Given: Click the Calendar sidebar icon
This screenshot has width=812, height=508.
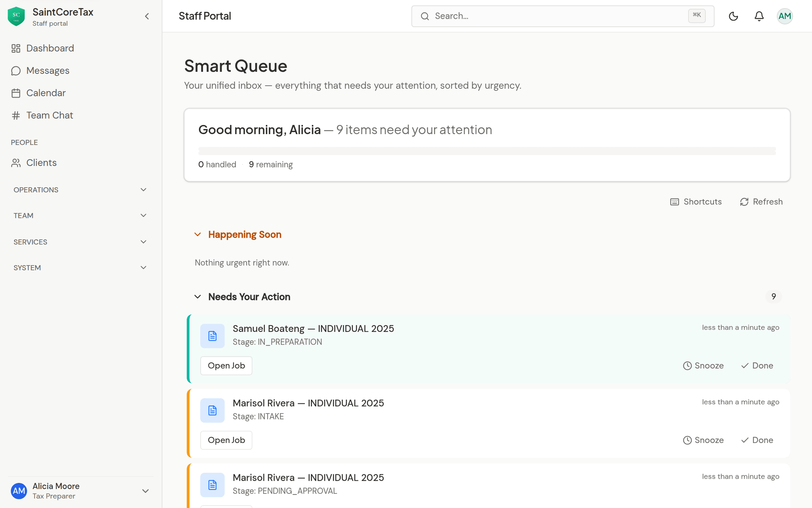Looking at the screenshot, I should point(16,93).
